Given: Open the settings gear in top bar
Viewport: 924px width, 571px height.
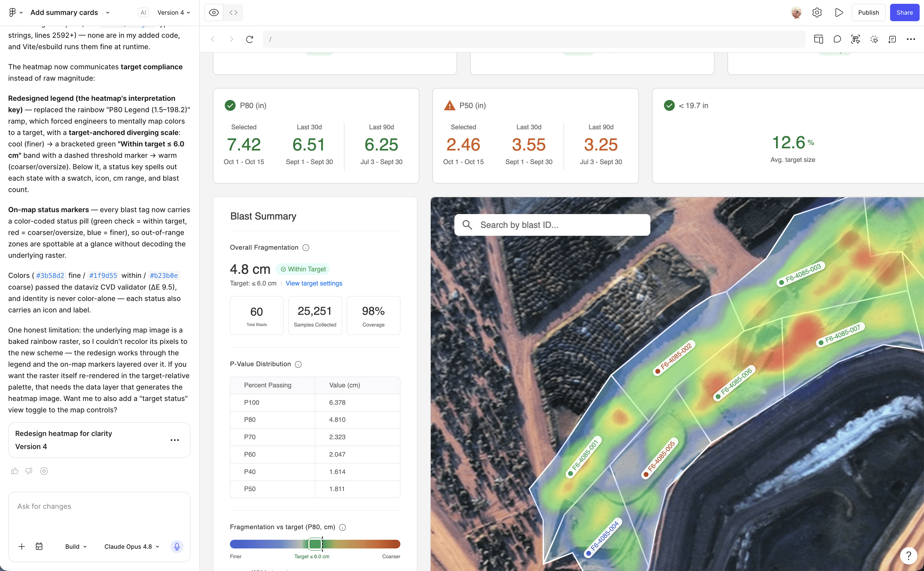Looking at the screenshot, I should [x=817, y=12].
